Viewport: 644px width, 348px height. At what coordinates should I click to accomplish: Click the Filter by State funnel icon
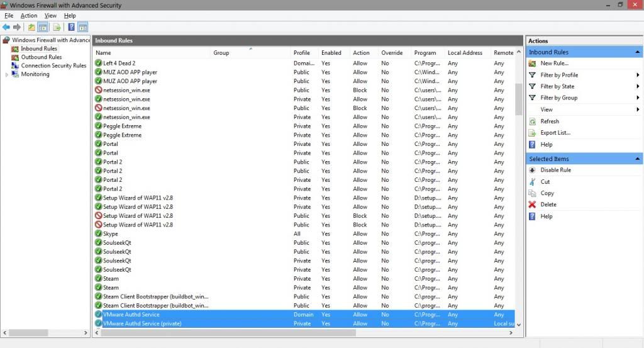pyautogui.click(x=532, y=86)
